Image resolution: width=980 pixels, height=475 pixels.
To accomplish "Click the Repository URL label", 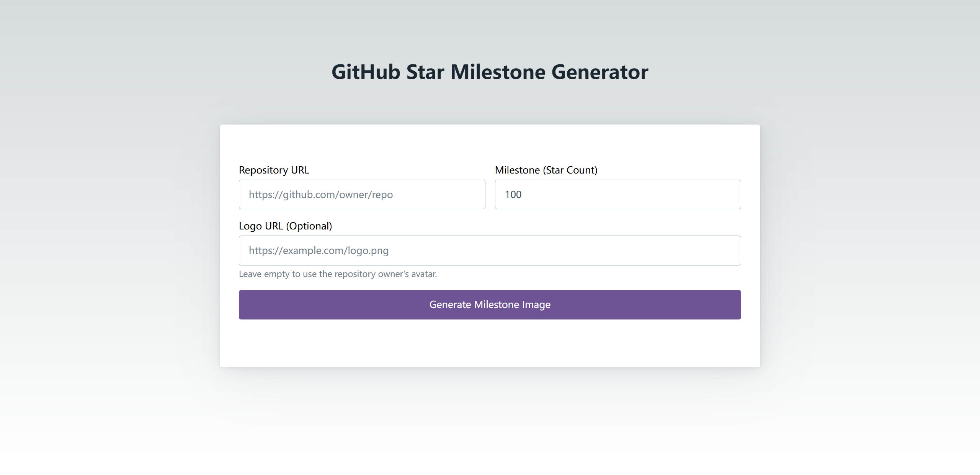I will click(x=273, y=170).
